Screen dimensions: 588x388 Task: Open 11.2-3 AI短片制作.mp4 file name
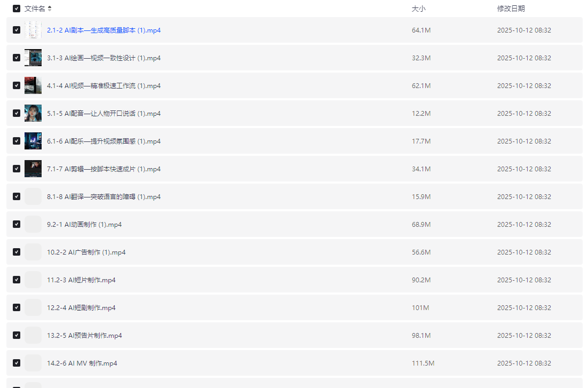point(81,280)
